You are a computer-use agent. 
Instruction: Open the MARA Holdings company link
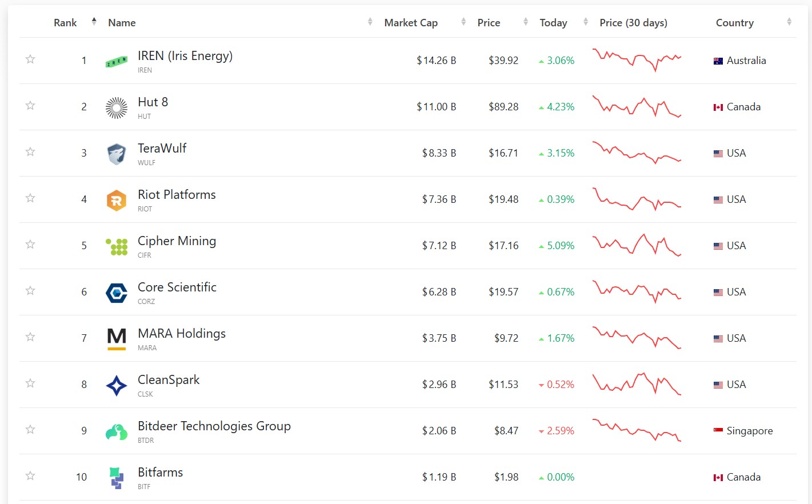182,334
